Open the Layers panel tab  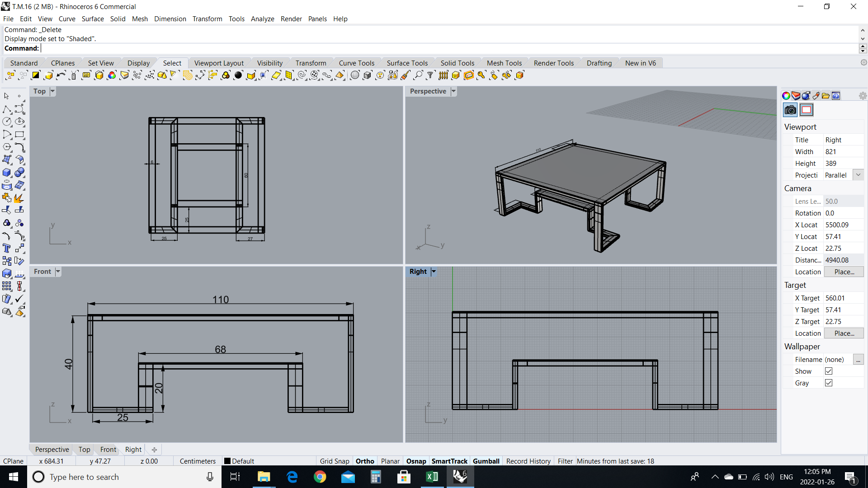tap(796, 95)
